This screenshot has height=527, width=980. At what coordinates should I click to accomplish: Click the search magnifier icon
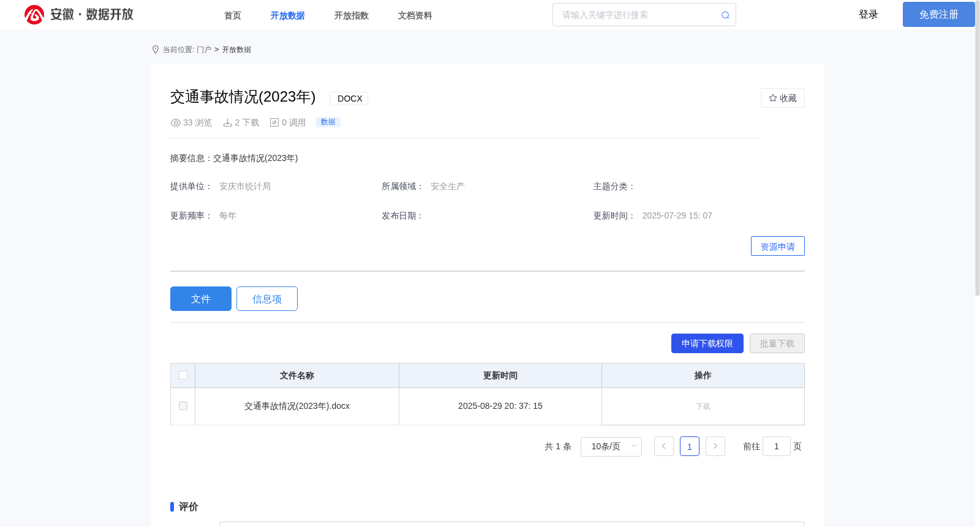click(725, 15)
